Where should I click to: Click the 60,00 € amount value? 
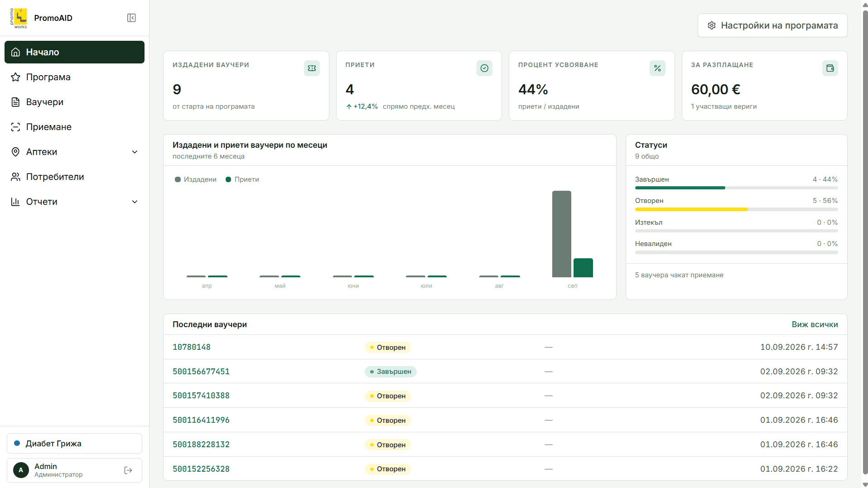point(715,90)
